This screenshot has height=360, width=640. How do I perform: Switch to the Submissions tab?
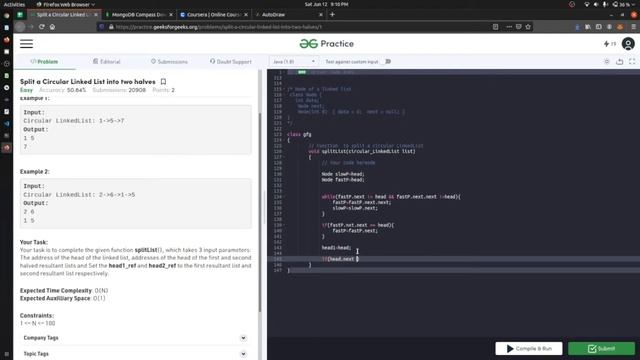point(169,62)
